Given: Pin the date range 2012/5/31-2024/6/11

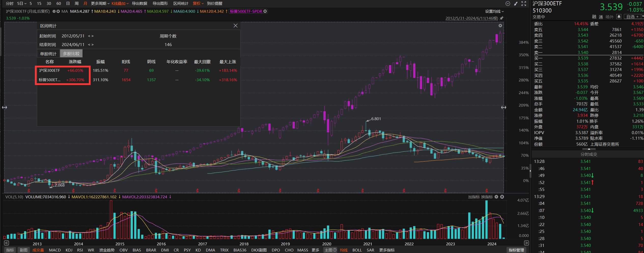Looking at the screenshot, I should 501,18.
